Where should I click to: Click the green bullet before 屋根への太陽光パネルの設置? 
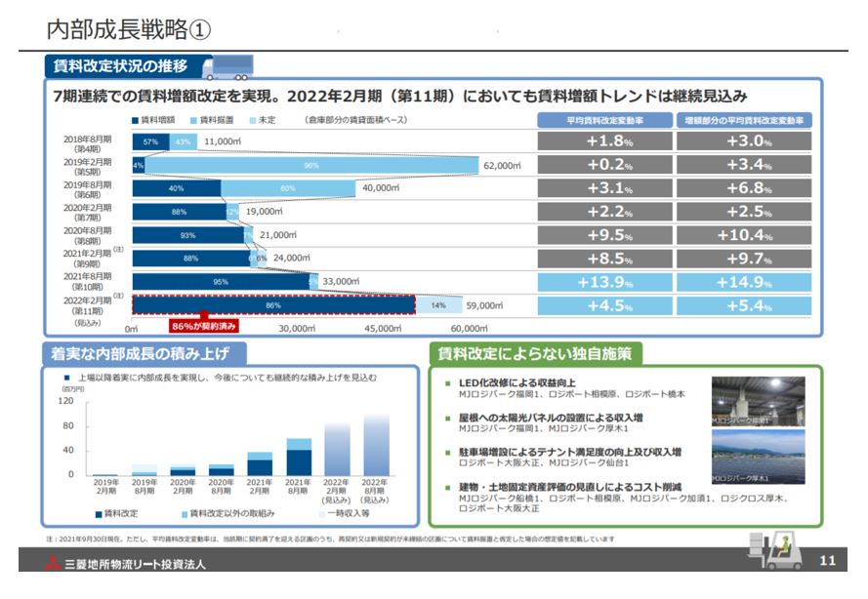click(448, 418)
